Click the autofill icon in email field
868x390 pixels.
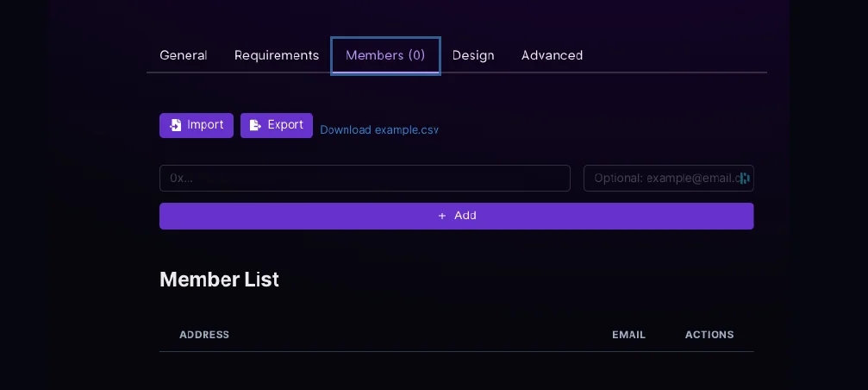click(x=744, y=179)
